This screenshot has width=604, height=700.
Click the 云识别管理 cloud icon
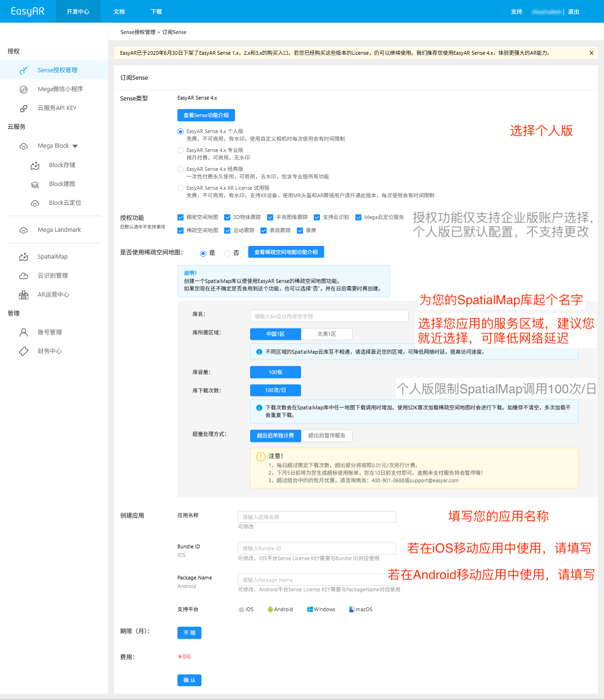[x=24, y=276]
